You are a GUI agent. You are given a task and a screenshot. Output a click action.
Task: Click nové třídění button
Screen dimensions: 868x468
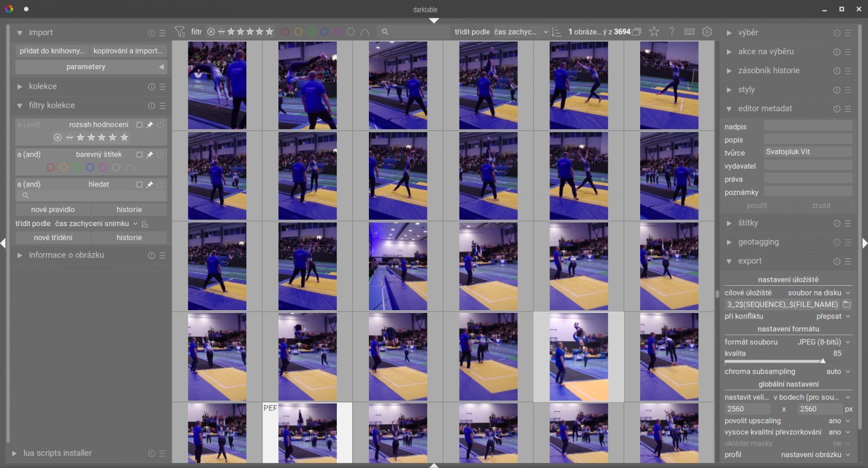53,238
